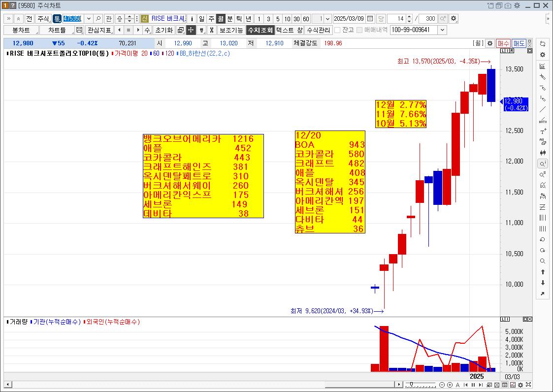Open the 텍스트 창 text window
Screen dimensions: 553x392
pyautogui.click(x=289, y=30)
